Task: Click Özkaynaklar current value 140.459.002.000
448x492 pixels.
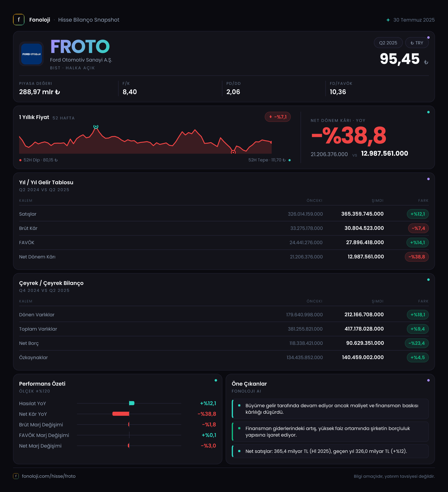Action: (363, 357)
